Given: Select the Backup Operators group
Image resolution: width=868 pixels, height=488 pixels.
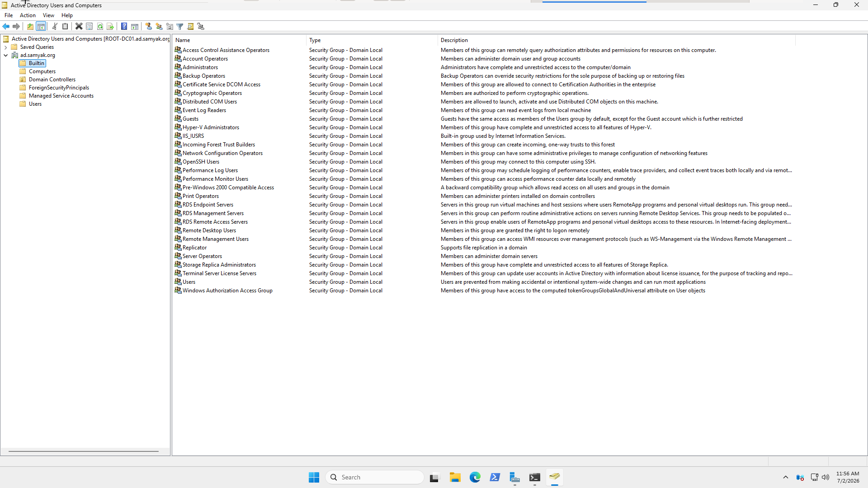Looking at the screenshot, I should (204, 76).
